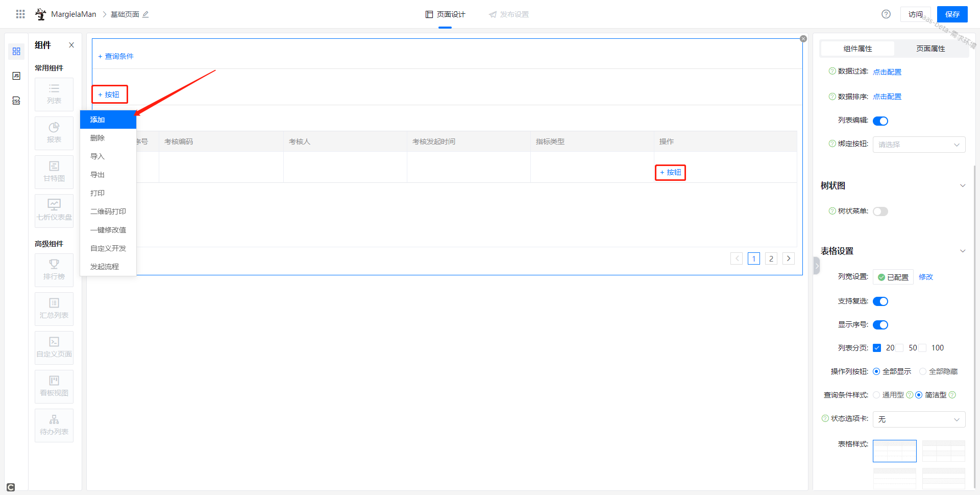The width and height of the screenshot is (980, 495).
Task: Choose 添加 from button menu
Action: [x=108, y=120]
